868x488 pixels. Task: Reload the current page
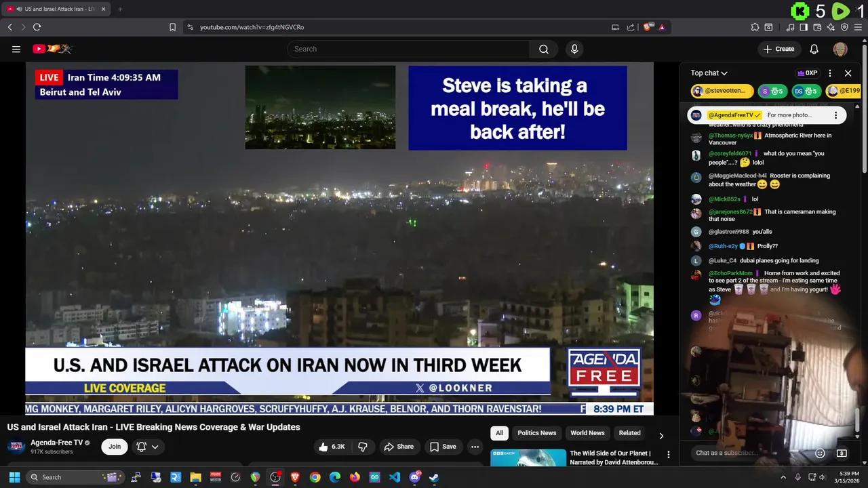point(37,27)
